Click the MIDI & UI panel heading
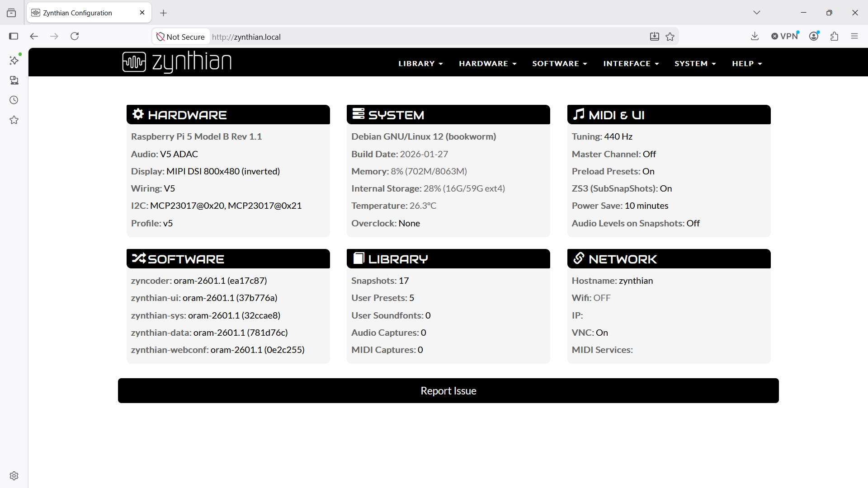This screenshot has height=488, width=868. pos(669,114)
